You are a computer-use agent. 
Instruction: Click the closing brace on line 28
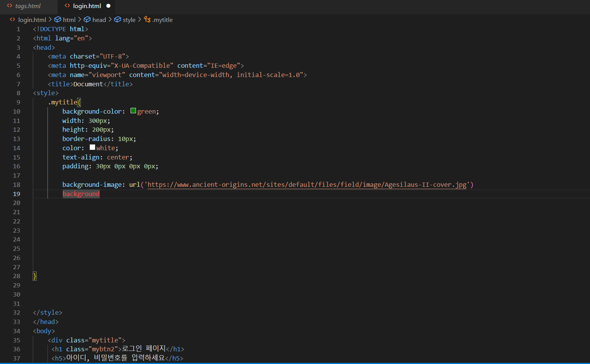pos(35,276)
